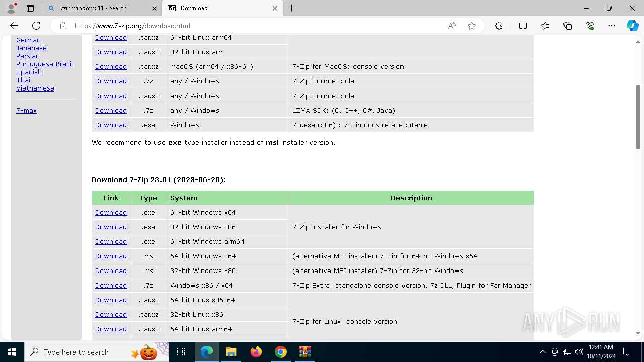Screen dimensions: 644x362
Task: Switch language to Portuguese Brazil
Action: pos(44,64)
